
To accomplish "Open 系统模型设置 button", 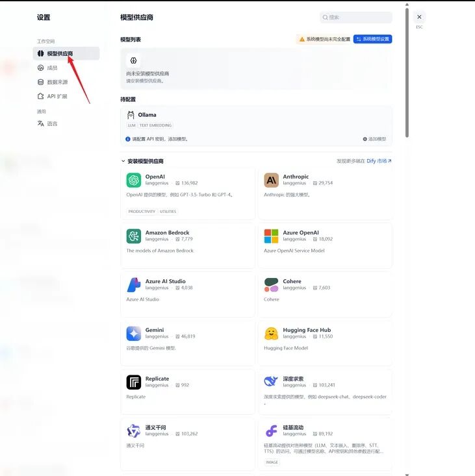I will pyautogui.click(x=372, y=39).
